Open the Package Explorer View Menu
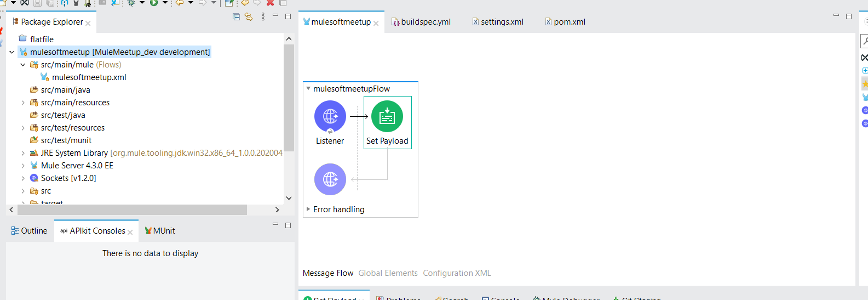Image resolution: width=868 pixels, height=300 pixels. [263, 17]
